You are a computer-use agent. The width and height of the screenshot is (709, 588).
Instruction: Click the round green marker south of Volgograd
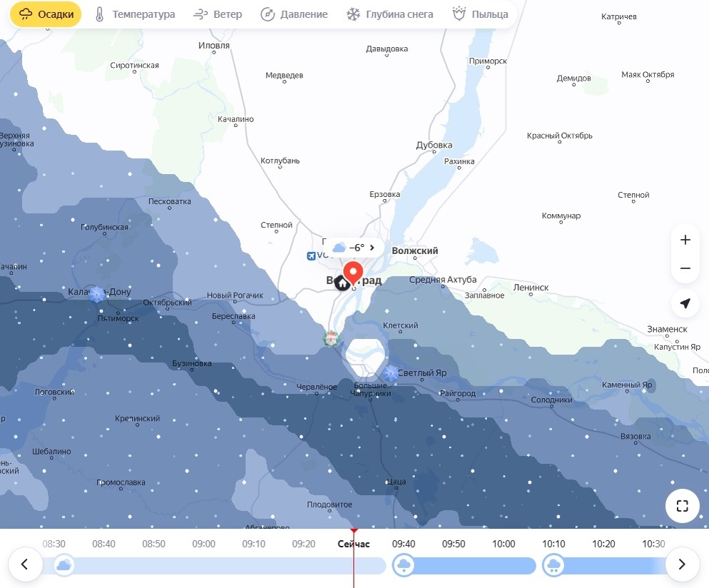pos(332,338)
